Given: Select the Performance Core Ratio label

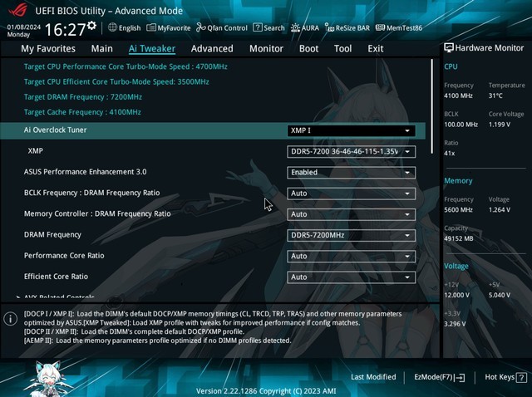Looking at the screenshot, I should (64, 256).
